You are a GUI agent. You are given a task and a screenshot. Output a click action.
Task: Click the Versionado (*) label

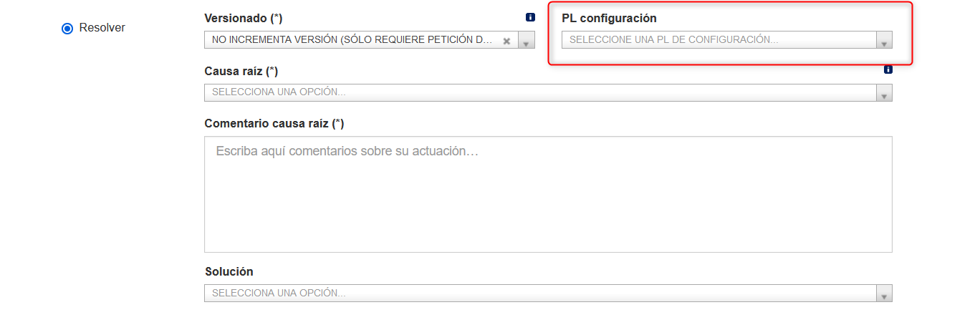point(244,18)
